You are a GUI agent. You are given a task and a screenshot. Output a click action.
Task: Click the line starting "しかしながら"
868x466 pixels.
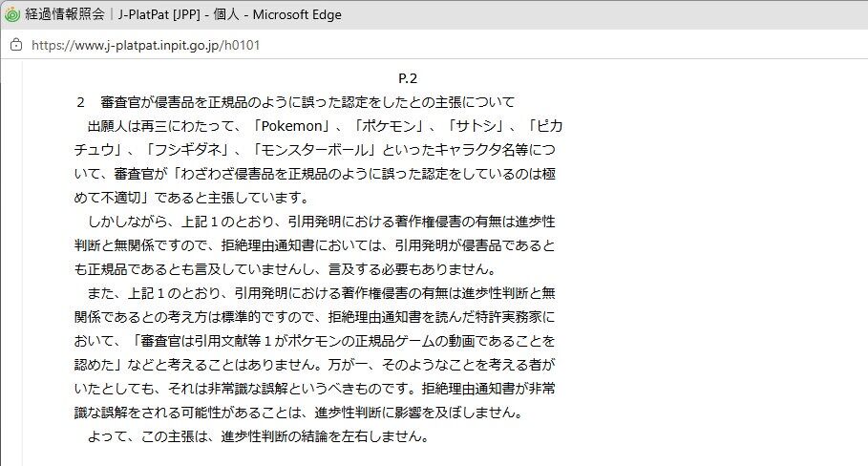pyautogui.click(x=321, y=222)
